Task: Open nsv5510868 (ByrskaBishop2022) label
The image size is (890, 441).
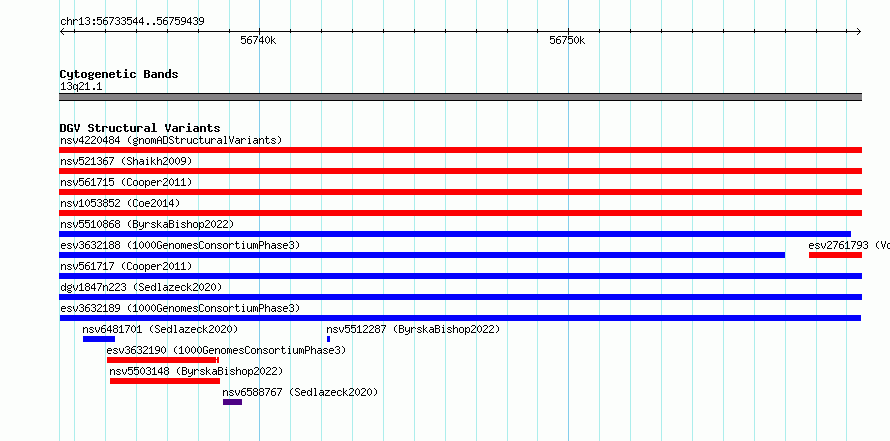Action: pos(147,224)
